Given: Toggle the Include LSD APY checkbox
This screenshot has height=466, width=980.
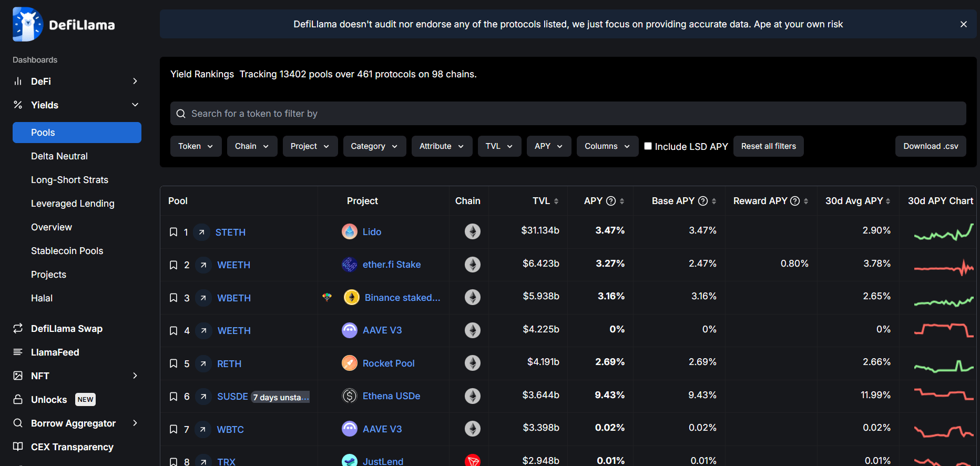Looking at the screenshot, I should [x=648, y=146].
